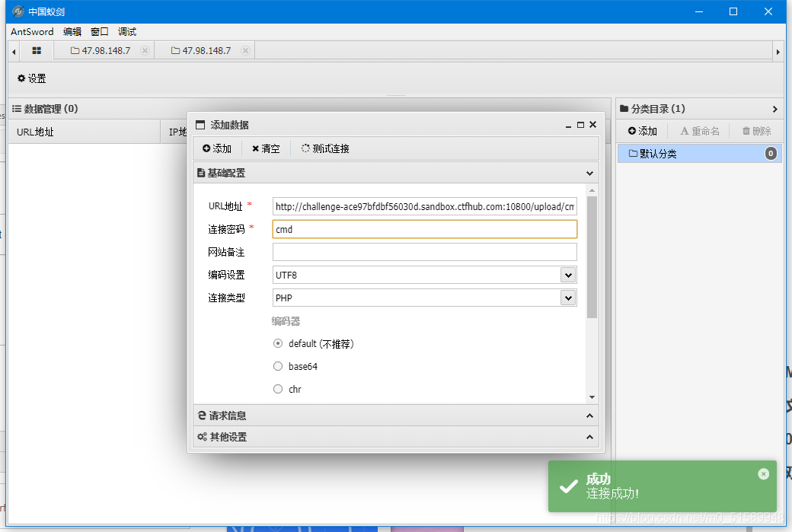This screenshot has width=792, height=532.
Task: Minimize the 添加数据 dialog
Action: click(x=568, y=125)
